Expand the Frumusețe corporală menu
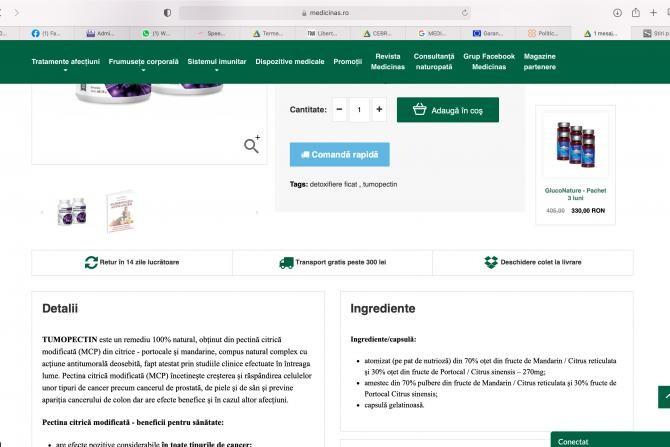This screenshot has height=447, width=670. point(148,63)
